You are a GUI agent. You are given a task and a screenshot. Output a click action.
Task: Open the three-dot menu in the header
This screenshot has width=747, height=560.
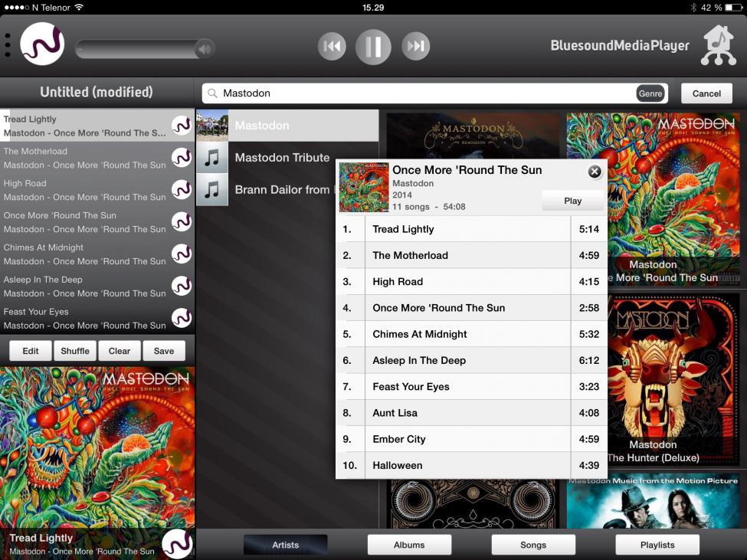[x=8, y=46]
